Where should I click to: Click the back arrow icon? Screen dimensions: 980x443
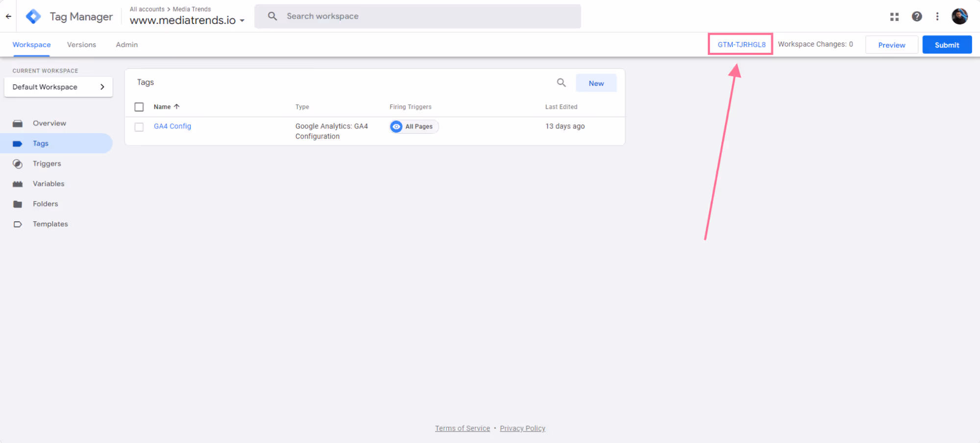pos(8,16)
